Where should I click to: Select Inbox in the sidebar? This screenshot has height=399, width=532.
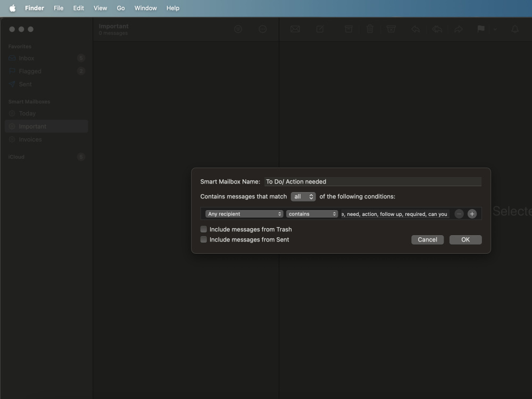46,58
